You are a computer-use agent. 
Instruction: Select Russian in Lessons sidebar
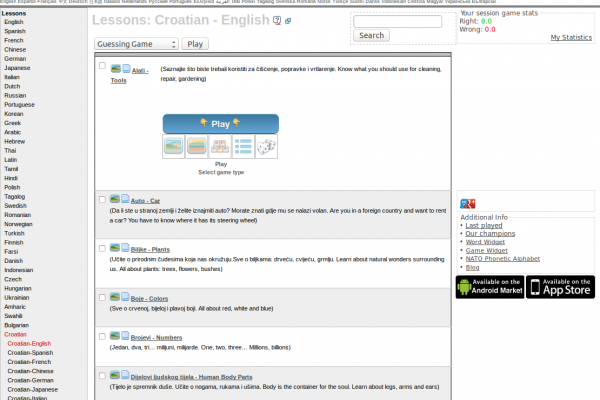15,95
